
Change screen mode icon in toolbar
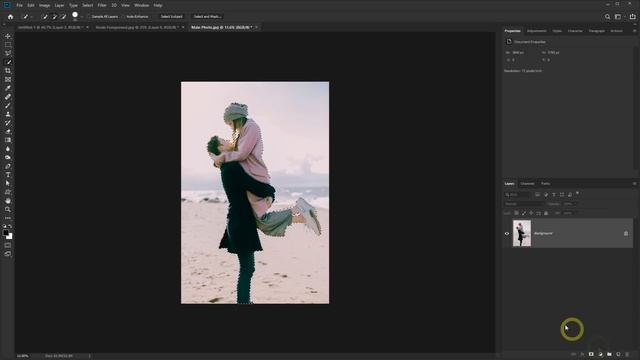point(8,254)
